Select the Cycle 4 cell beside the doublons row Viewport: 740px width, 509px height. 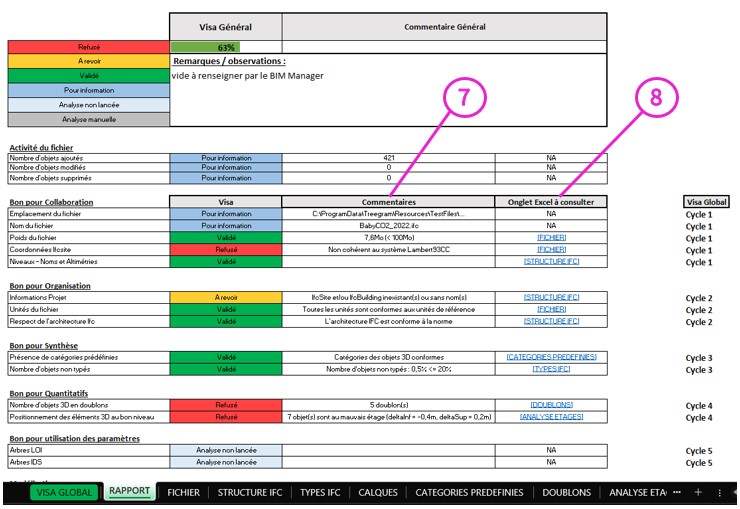699,406
